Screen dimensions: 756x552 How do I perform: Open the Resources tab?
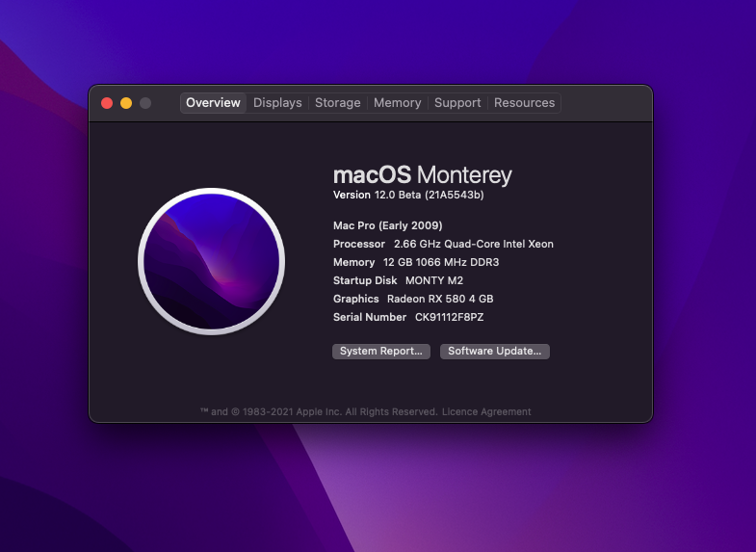click(x=524, y=103)
